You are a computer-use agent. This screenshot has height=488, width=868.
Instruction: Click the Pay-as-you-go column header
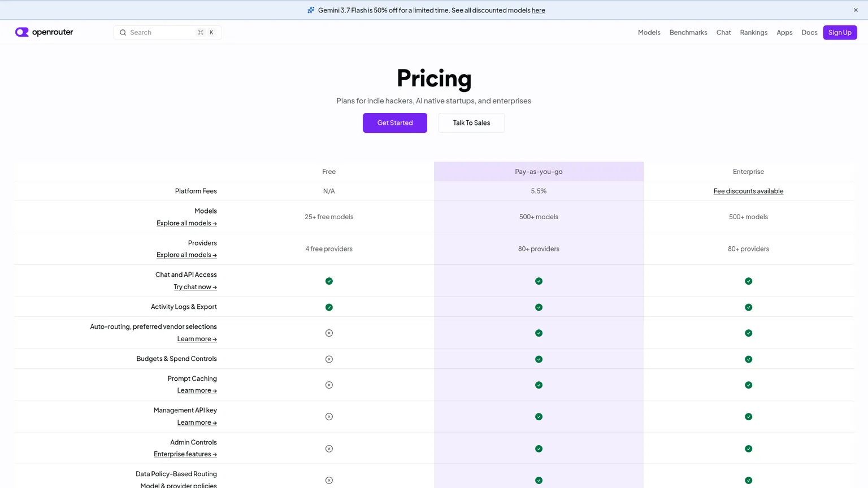539,172
